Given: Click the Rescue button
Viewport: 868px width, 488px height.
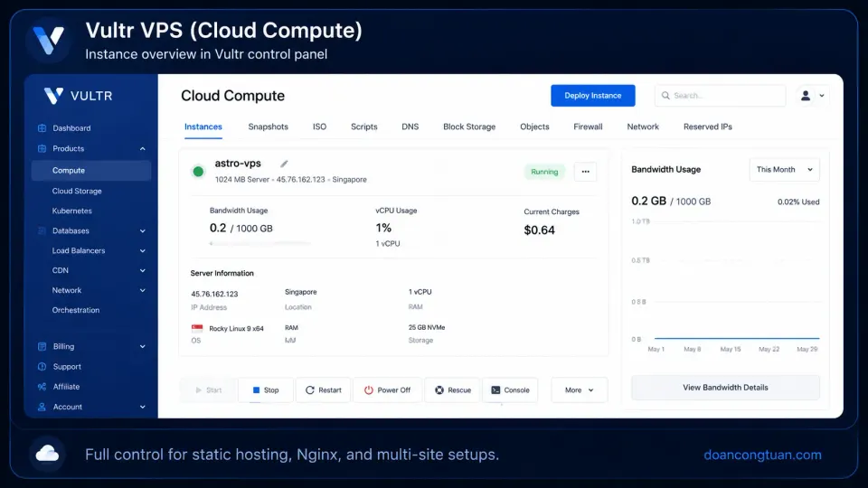Looking at the screenshot, I should [452, 390].
